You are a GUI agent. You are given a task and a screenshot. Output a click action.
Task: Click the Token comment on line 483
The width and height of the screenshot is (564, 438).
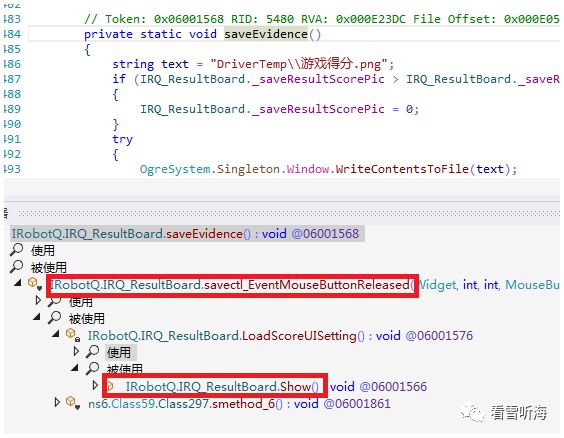click(322, 19)
